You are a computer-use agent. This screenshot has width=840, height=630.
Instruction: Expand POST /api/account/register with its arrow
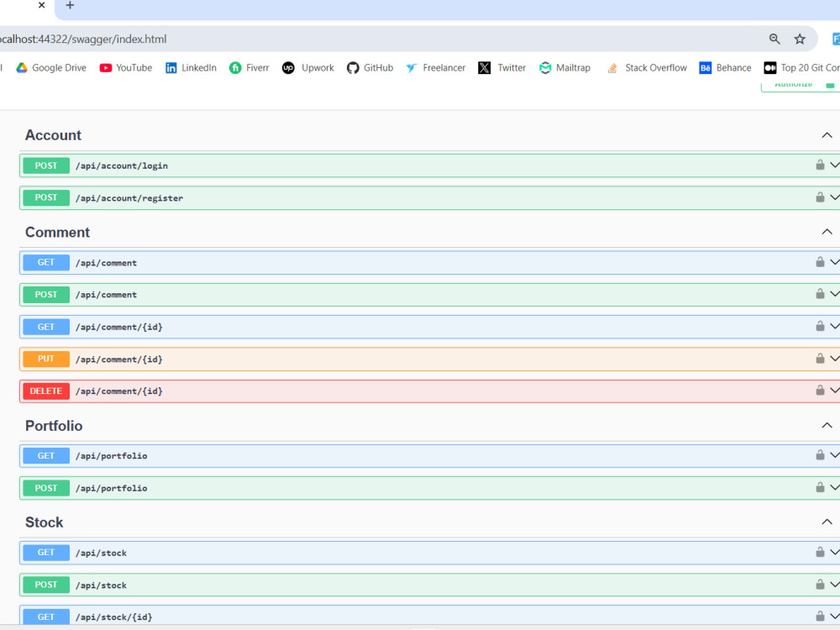[x=835, y=197]
